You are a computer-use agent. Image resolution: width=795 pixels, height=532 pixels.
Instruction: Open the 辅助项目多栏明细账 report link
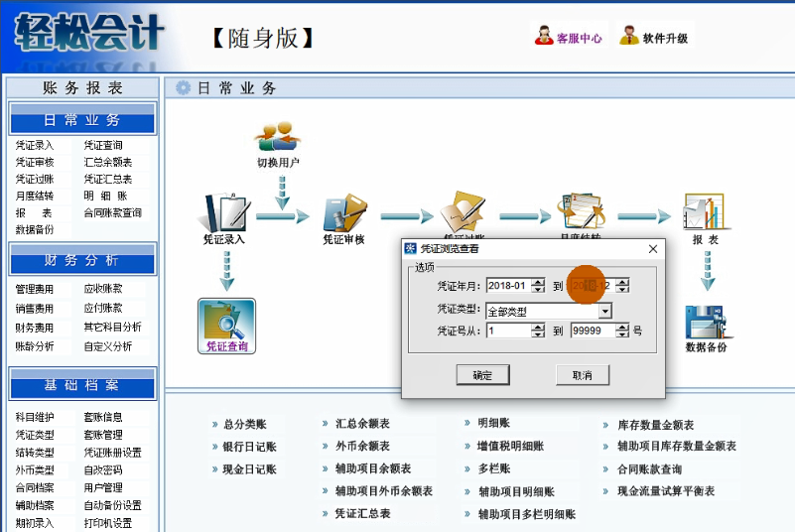click(527, 514)
